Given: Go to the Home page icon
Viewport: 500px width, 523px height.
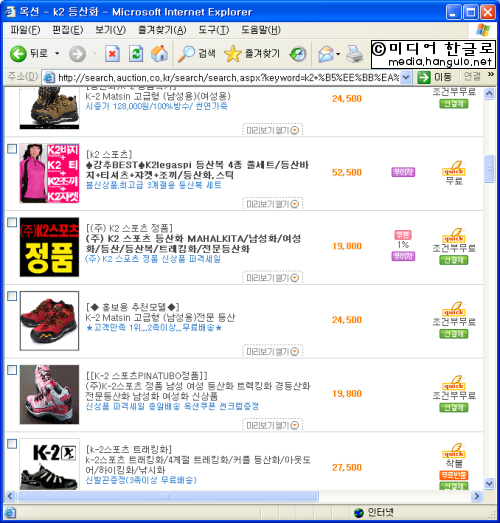Looking at the screenshot, I should coord(159,54).
